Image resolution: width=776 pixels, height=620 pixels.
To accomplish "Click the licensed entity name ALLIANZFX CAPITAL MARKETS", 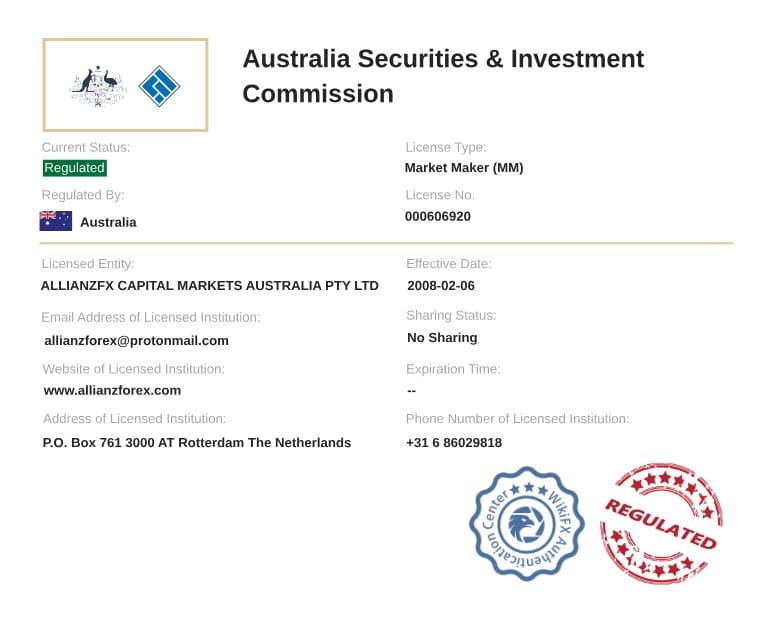I will tap(210, 286).
